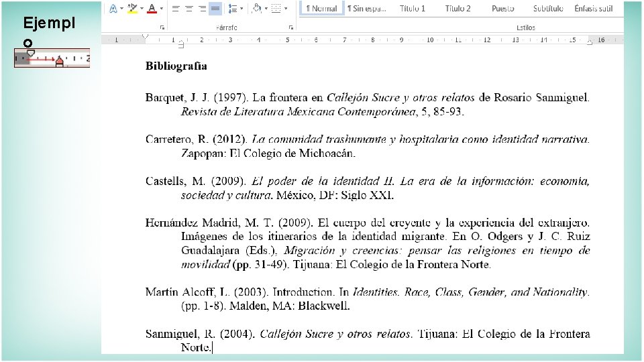Align text to the right
This screenshot has height=362, width=644.
[202, 9]
